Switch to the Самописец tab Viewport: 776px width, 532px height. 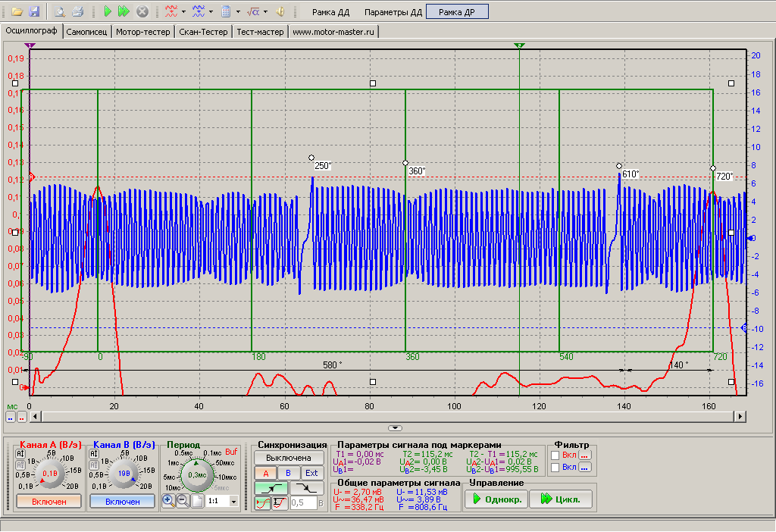tap(86, 32)
